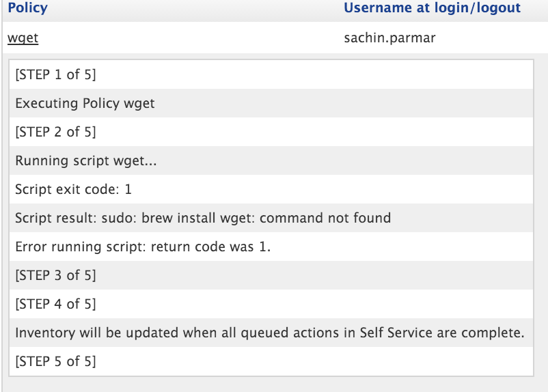Select the [STEP 3 of 5] log row
Viewport: 548px width, 392px height.
point(271,275)
